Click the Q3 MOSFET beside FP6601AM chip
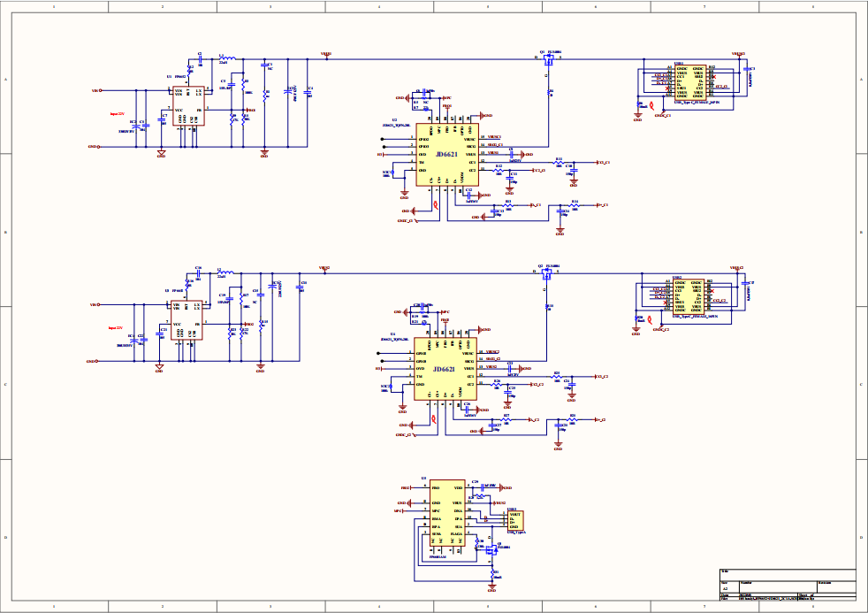This screenshot has width=868, height=613. [x=491, y=548]
